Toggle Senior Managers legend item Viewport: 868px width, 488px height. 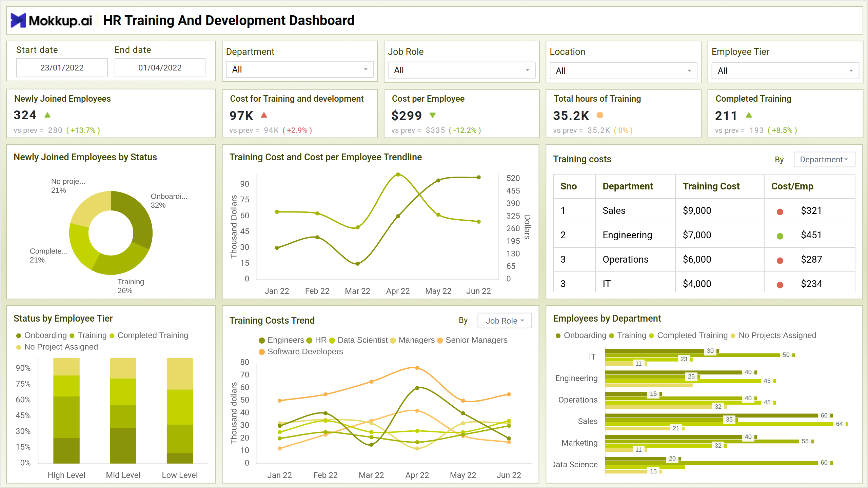(x=472, y=340)
